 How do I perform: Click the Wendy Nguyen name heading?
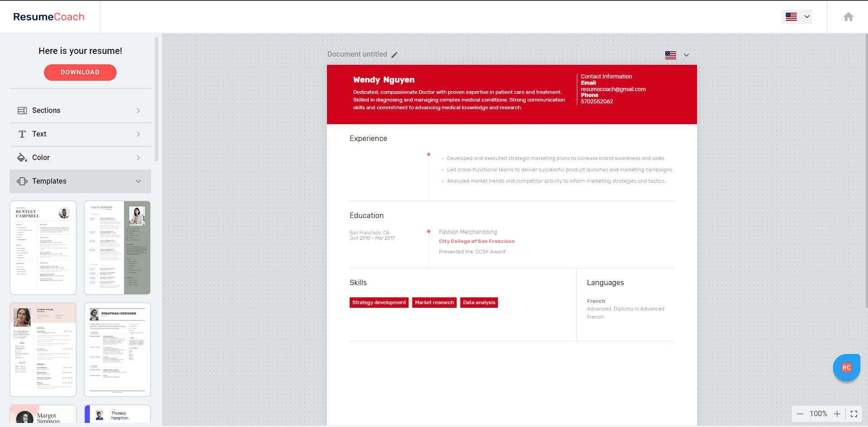pyautogui.click(x=384, y=80)
